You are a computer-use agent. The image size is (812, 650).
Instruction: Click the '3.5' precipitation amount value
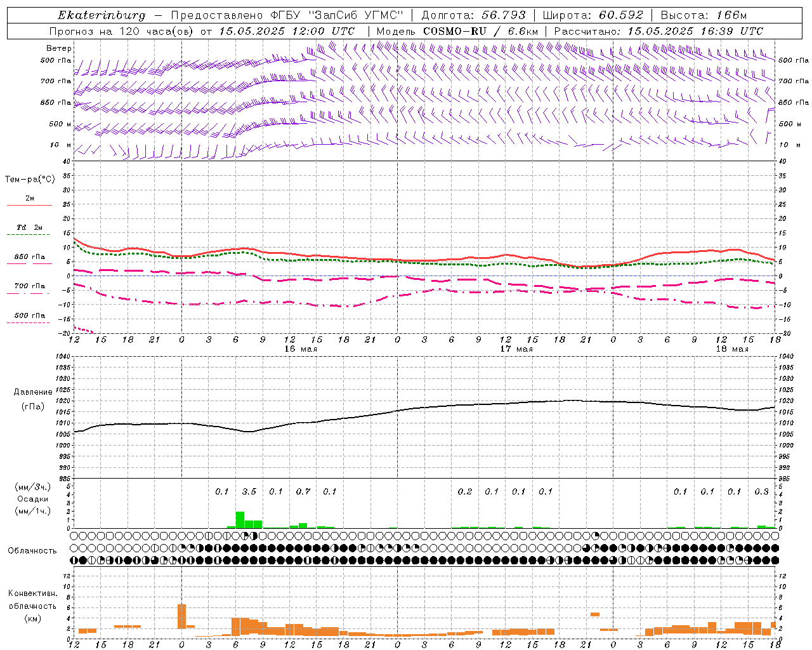249,492
